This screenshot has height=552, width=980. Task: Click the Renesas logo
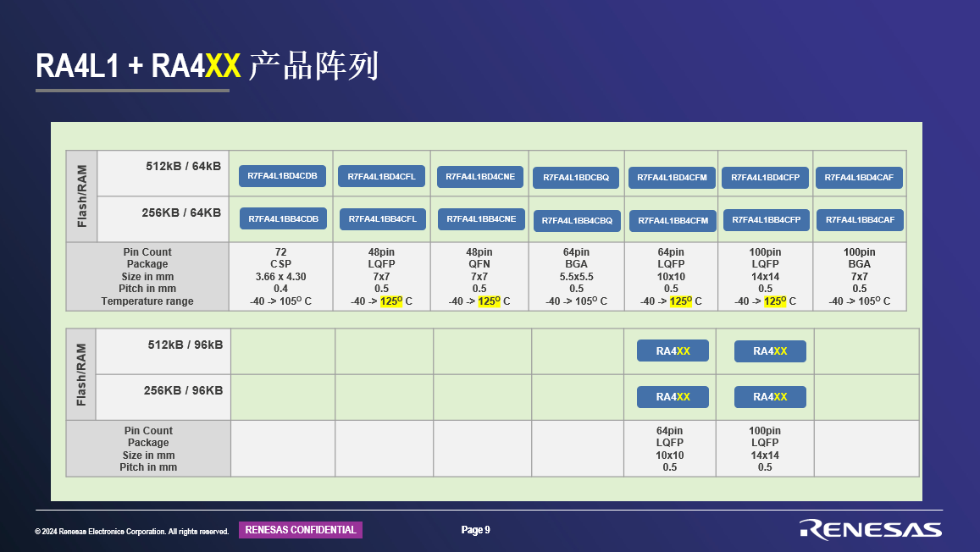point(871,529)
